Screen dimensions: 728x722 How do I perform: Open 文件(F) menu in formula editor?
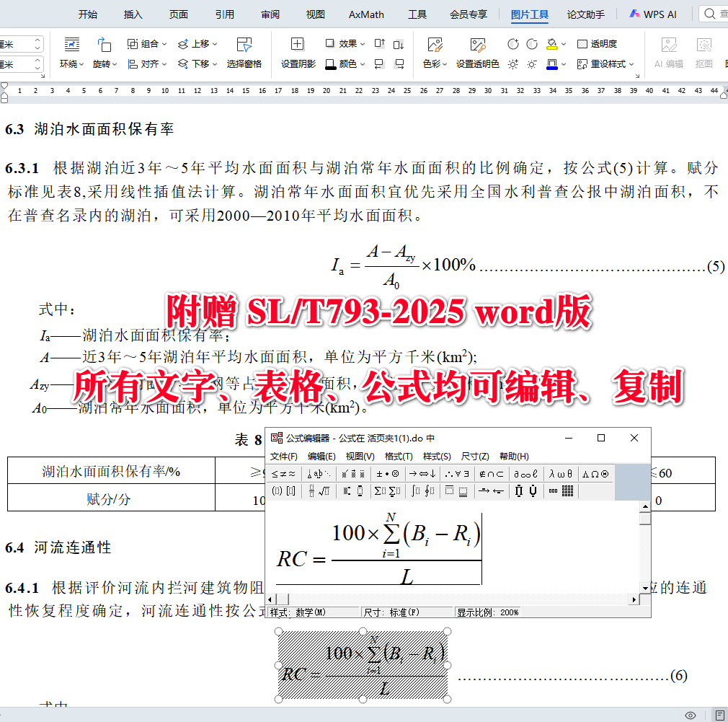point(283,457)
